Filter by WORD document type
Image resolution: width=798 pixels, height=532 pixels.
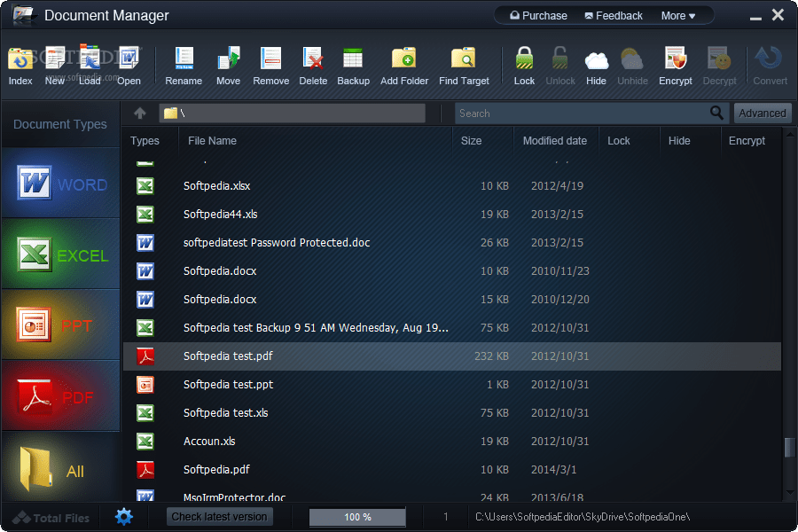click(61, 184)
